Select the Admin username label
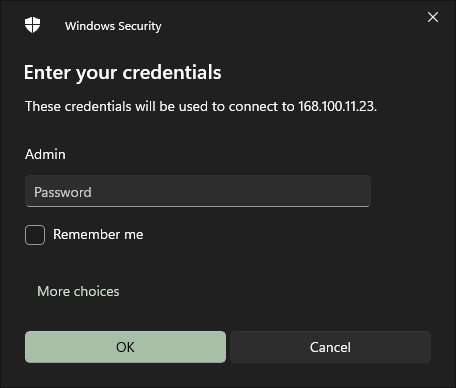The height and width of the screenshot is (388, 456). point(45,154)
